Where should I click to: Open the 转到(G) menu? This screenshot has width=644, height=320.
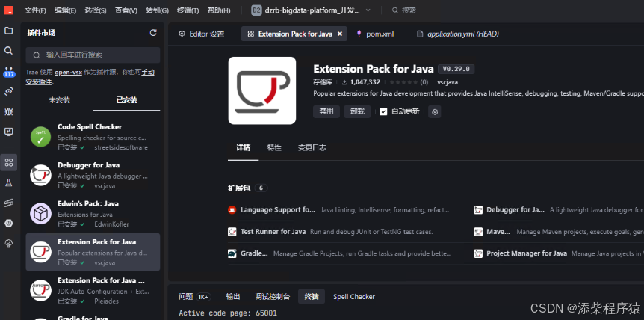pos(158,10)
